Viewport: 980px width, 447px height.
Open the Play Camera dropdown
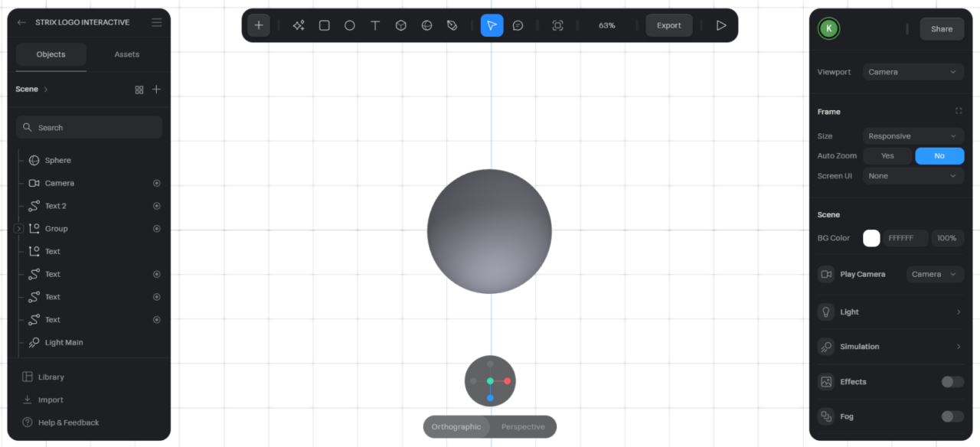935,274
